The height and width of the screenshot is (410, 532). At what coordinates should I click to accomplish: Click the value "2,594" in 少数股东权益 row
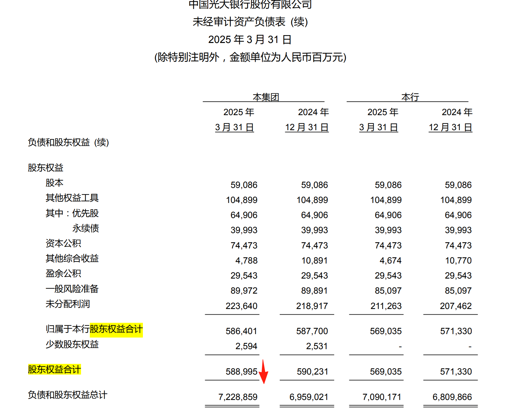pos(246,346)
